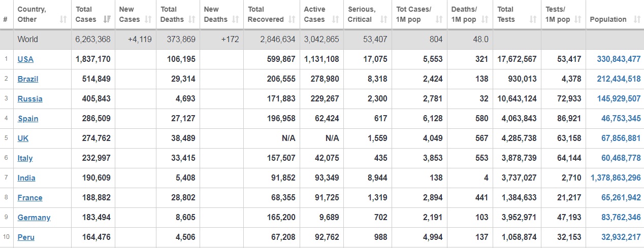Sort by Country, Other arrow icon
The width and height of the screenshot is (644, 248).
point(63,19)
